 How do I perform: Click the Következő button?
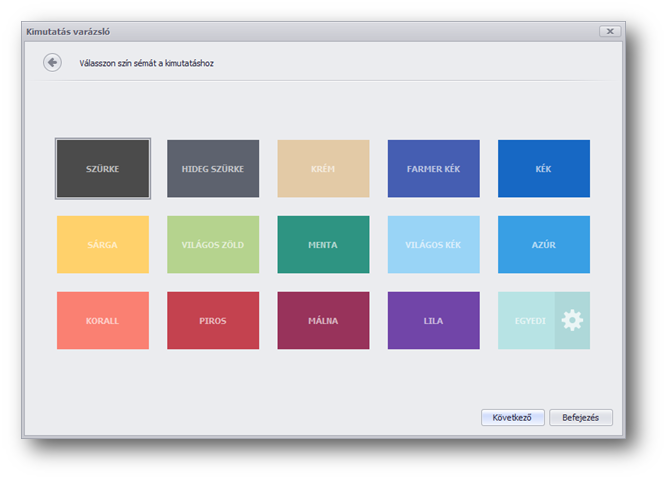pyautogui.click(x=512, y=418)
